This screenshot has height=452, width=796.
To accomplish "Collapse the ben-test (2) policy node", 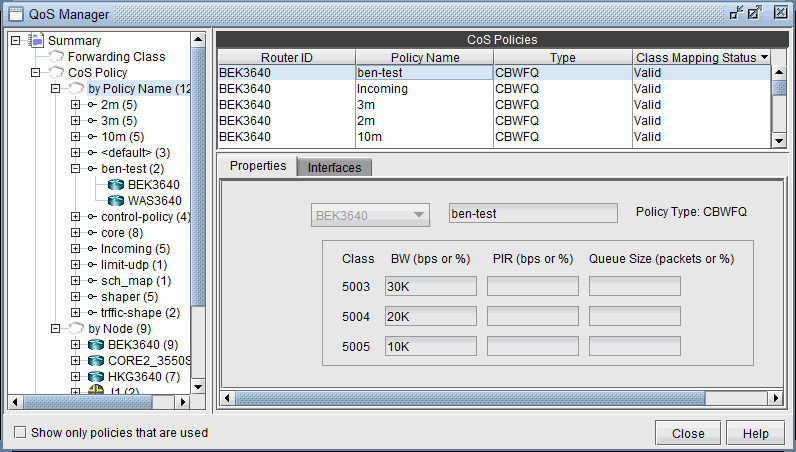I will tap(76, 169).
